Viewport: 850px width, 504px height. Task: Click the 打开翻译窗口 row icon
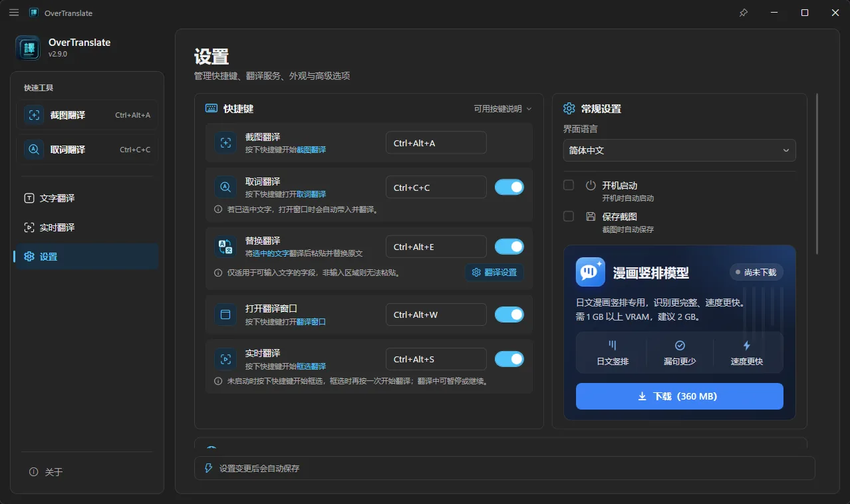(225, 315)
